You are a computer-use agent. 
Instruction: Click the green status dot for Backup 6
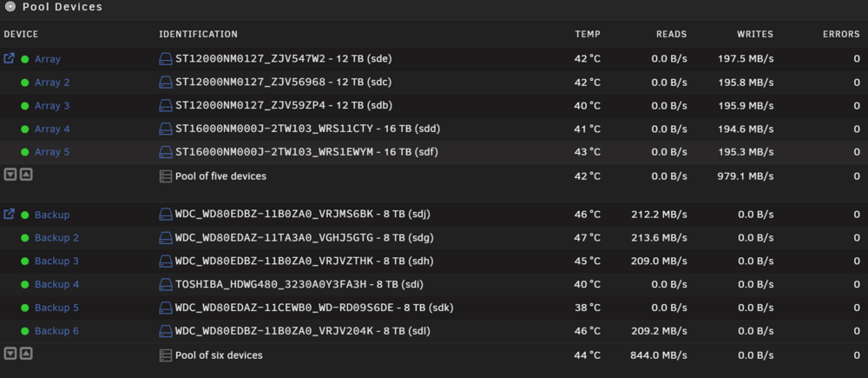(25, 331)
